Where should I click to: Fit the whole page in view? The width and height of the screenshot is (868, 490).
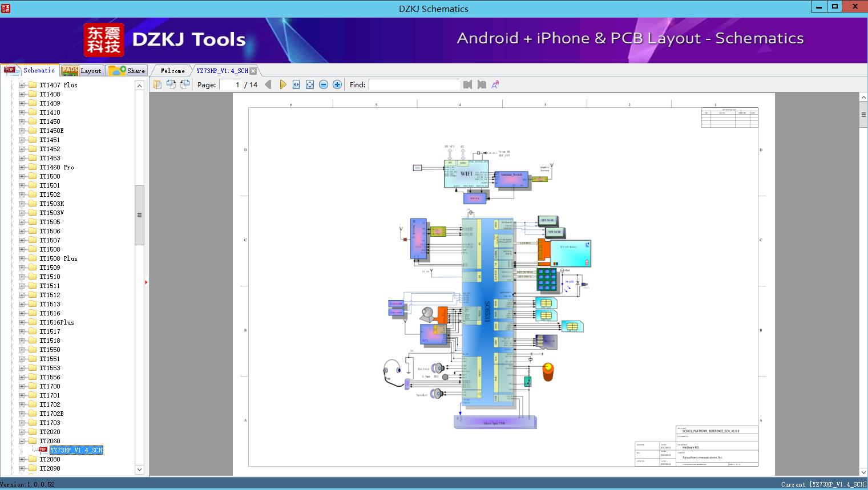pos(310,84)
